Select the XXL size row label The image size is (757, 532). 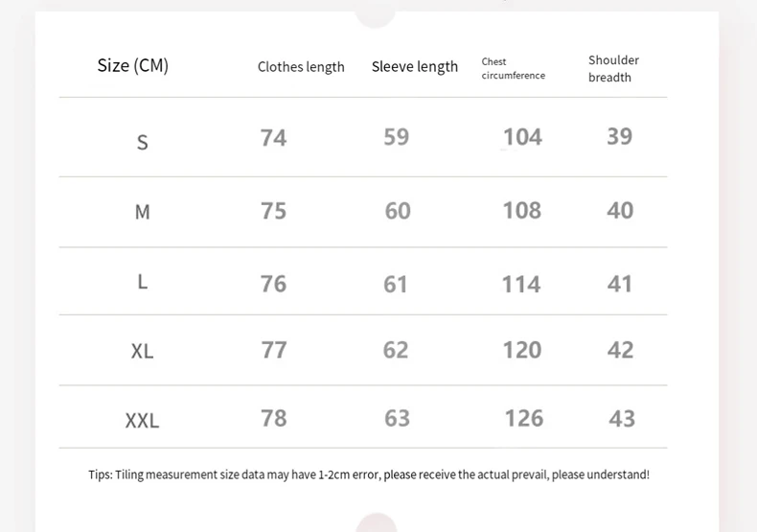[x=142, y=420]
